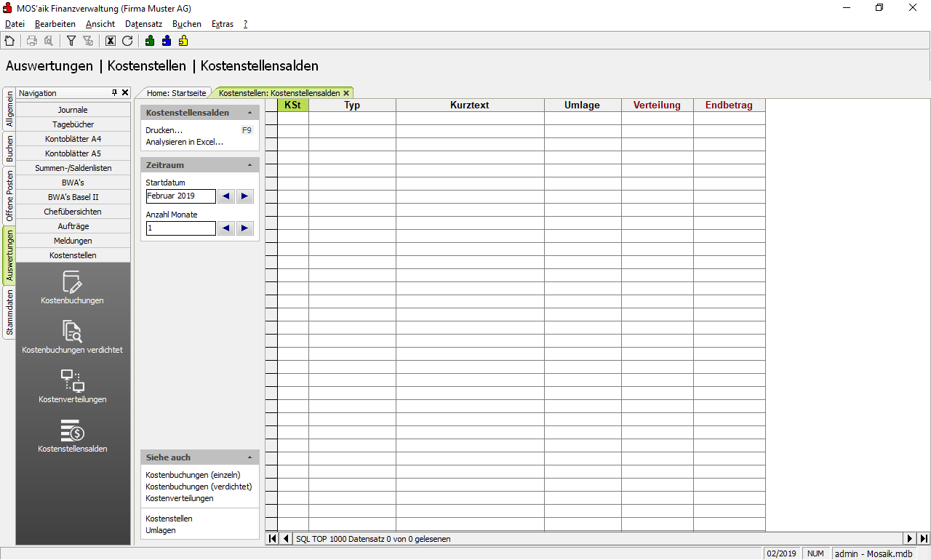Open the Buchen menu
Screen dimensions: 931x560
tap(186, 24)
